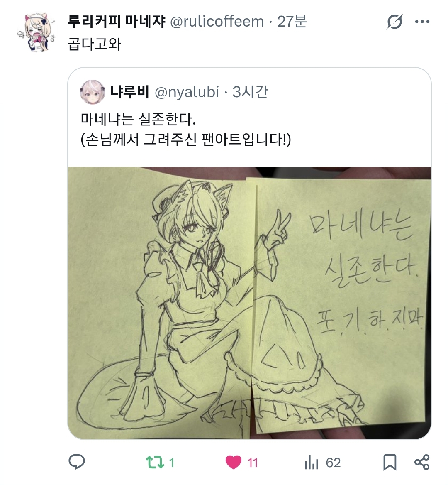Open the share icon
This screenshot has width=448, height=485.
[x=422, y=463]
